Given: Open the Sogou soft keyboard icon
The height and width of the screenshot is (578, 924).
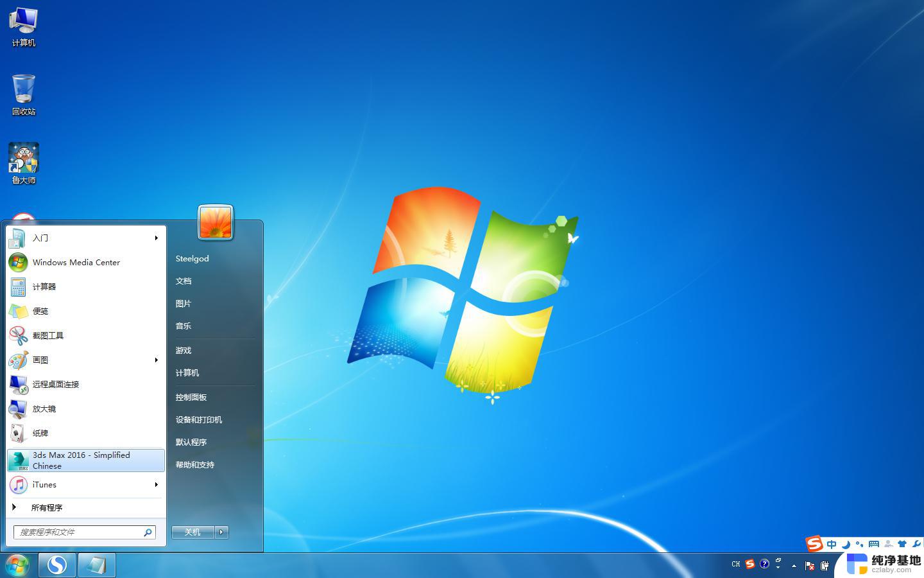Looking at the screenshot, I should click(874, 545).
